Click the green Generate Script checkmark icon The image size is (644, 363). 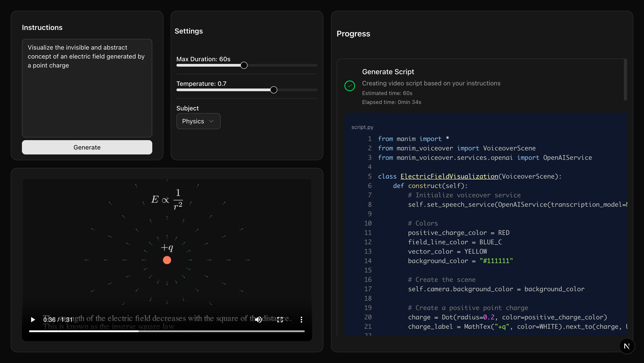point(350,86)
